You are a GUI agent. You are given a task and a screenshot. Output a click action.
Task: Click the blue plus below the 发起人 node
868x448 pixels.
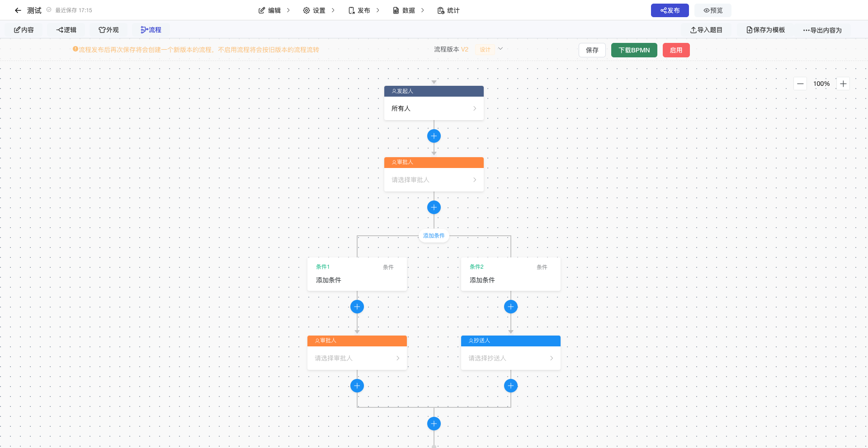point(434,135)
